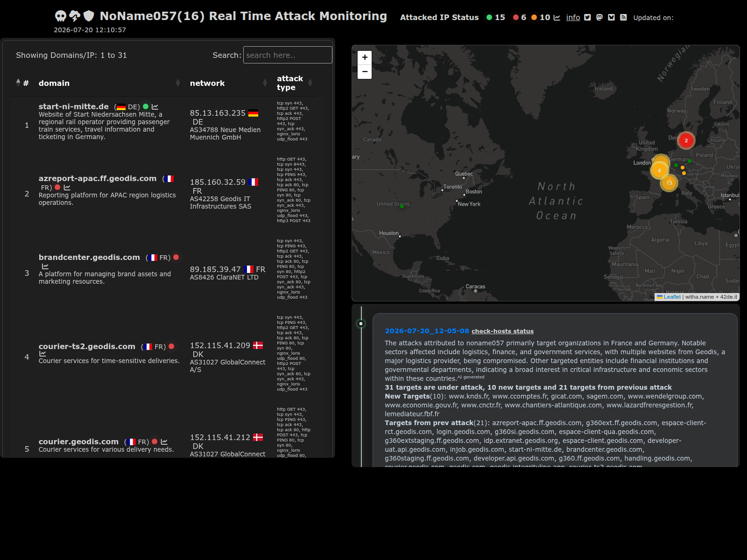Viewport: 747px width, 560px height.
Task: Click the red status dot showing 6
Action: tap(516, 17)
